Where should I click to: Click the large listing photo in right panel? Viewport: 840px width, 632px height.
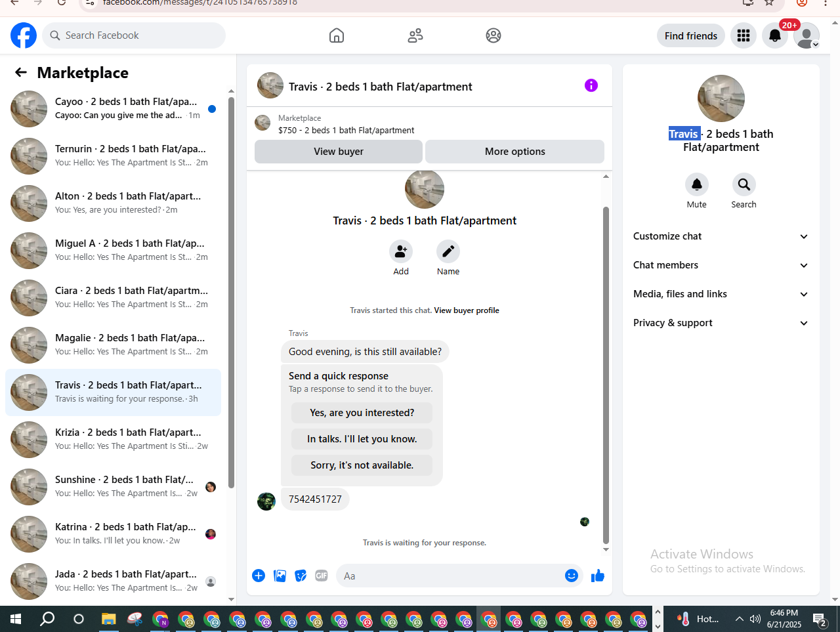[x=721, y=98]
